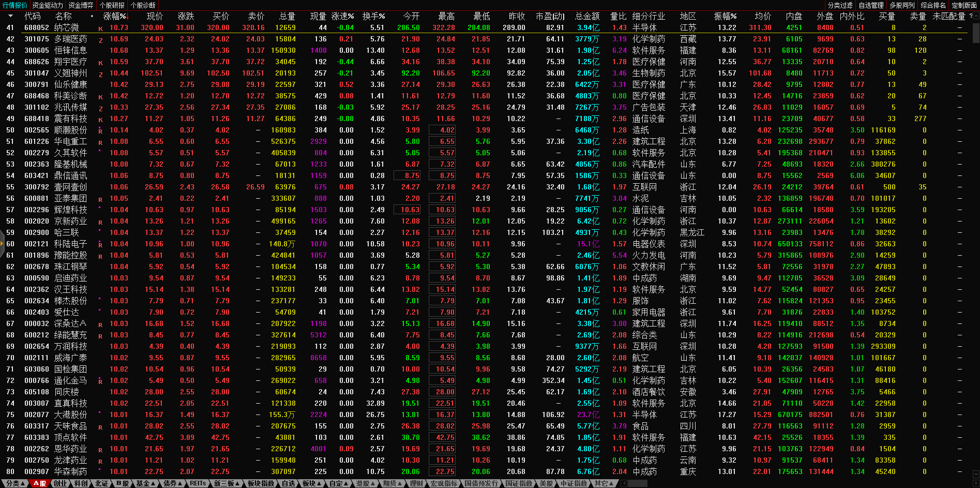
Task: Select the 创业 bottom tab
Action: pos(60,483)
